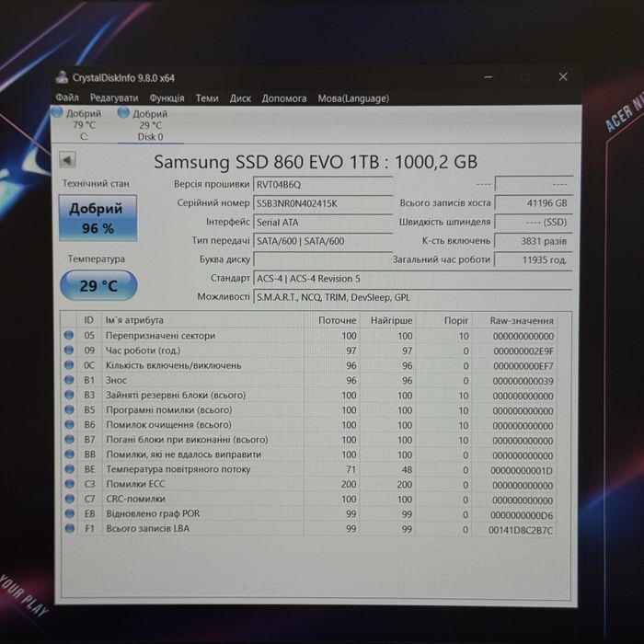Select the Зайняті резервні блоки (всього) row
This screenshot has height=644, width=644.
309,395
